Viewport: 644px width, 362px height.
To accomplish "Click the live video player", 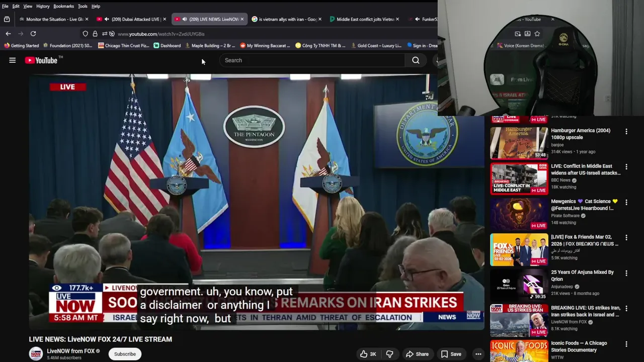I will click(x=257, y=202).
